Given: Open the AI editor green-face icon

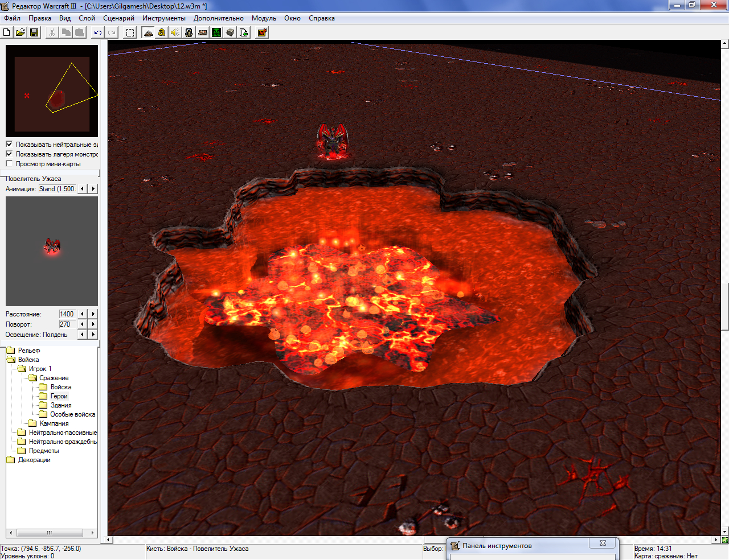Looking at the screenshot, I should coord(216,32).
